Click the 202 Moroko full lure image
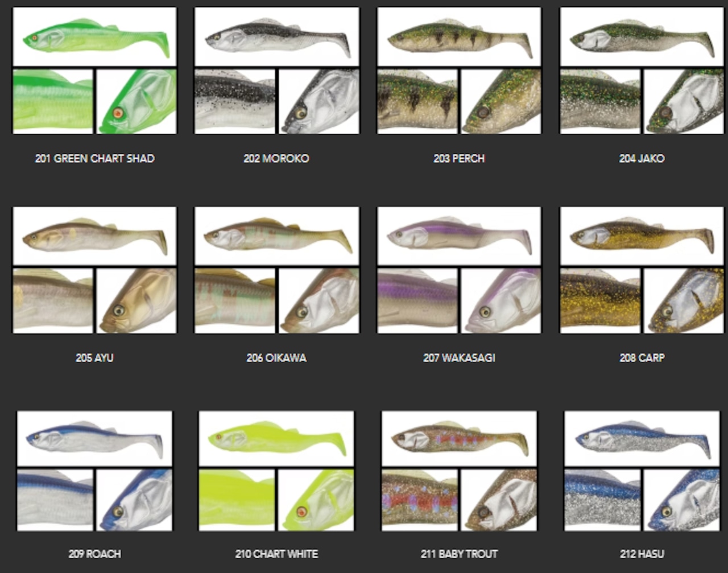 [277, 37]
